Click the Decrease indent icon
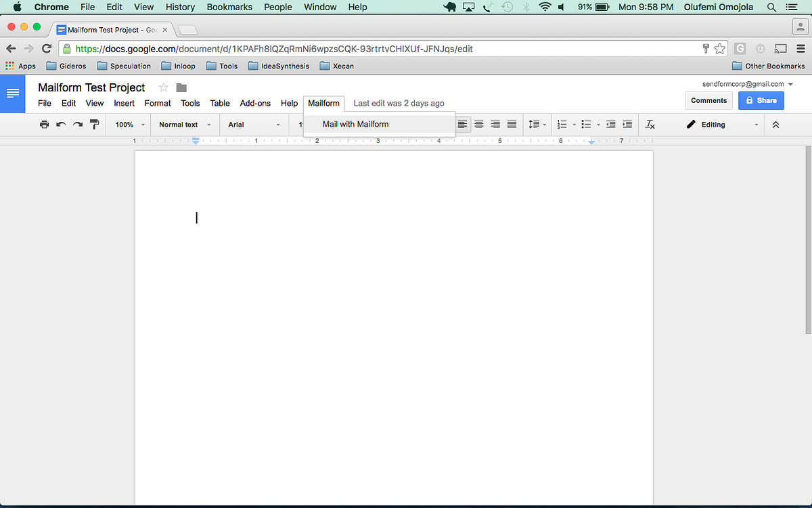This screenshot has width=812, height=508. pos(610,125)
